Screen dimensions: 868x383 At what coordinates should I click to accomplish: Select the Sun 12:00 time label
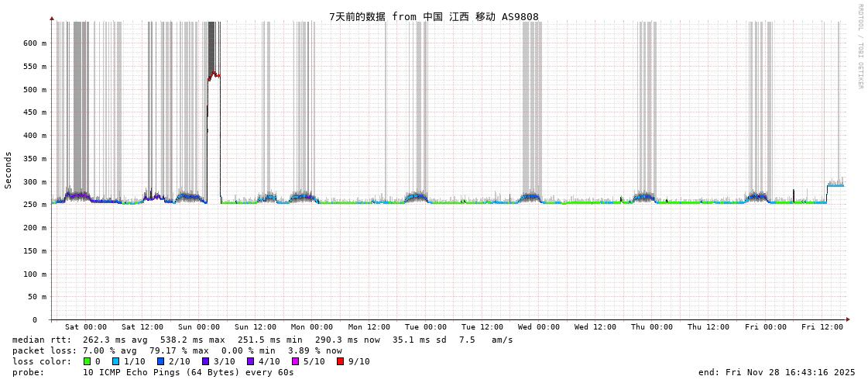pos(256,327)
